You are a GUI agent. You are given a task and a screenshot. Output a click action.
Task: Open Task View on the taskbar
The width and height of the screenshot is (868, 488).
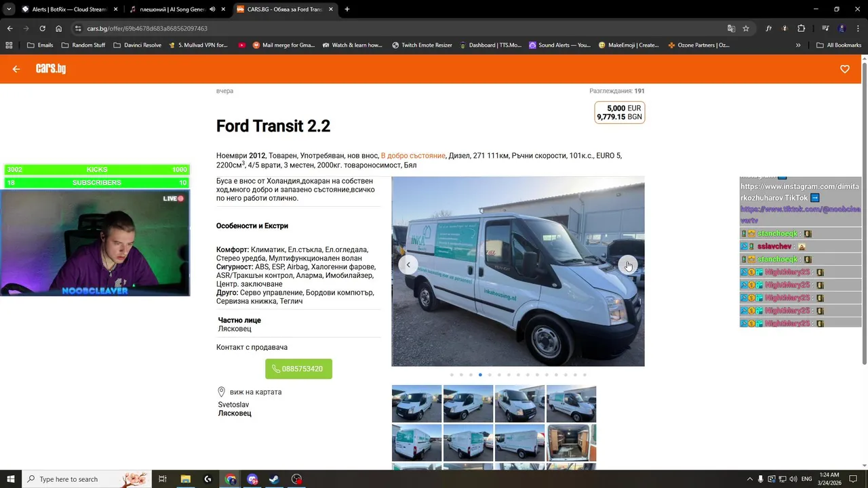(x=163, y=479)
